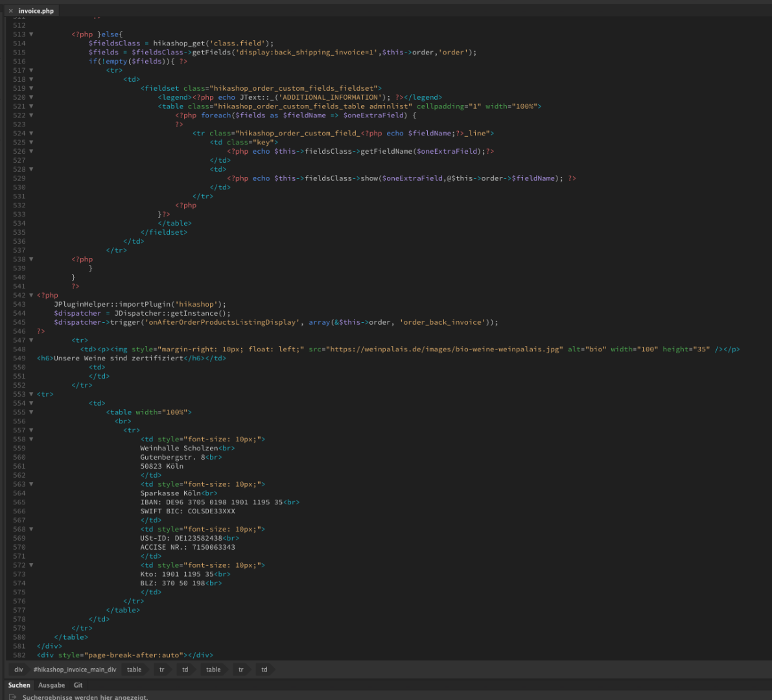The height and width of the screenshot is (700, 772).
Task: Collapse the fold arrow at line 513
Action: point(31,34)
